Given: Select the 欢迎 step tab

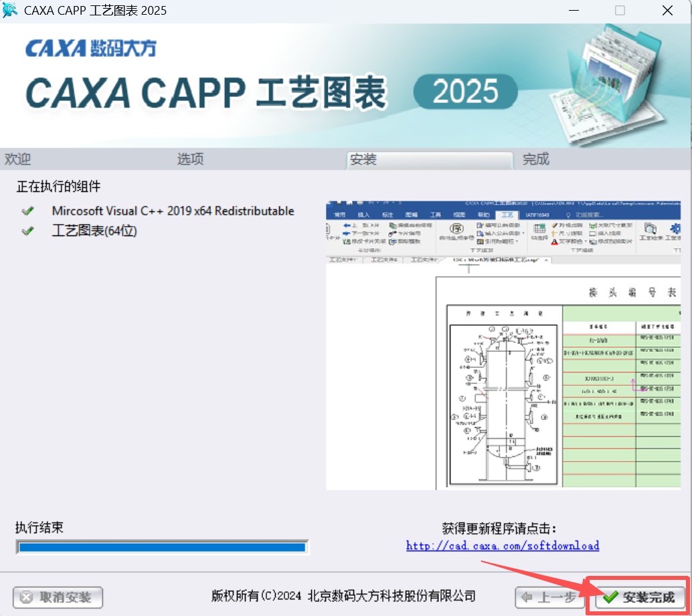Looking at the screenshot, I should pyautogui.click(x=17, y=159).
